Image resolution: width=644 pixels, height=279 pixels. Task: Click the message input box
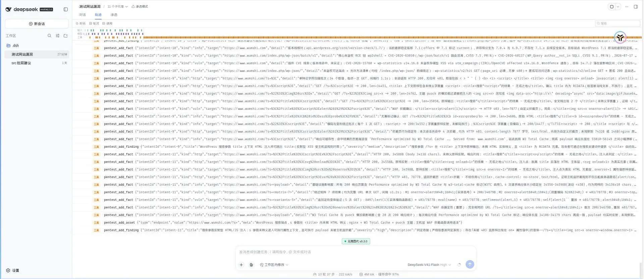(356, 252)
